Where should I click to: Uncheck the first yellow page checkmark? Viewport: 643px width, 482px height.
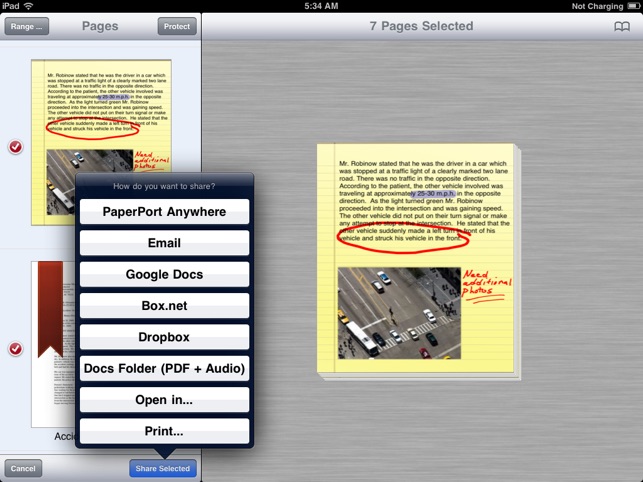click(x=16, y=147)
